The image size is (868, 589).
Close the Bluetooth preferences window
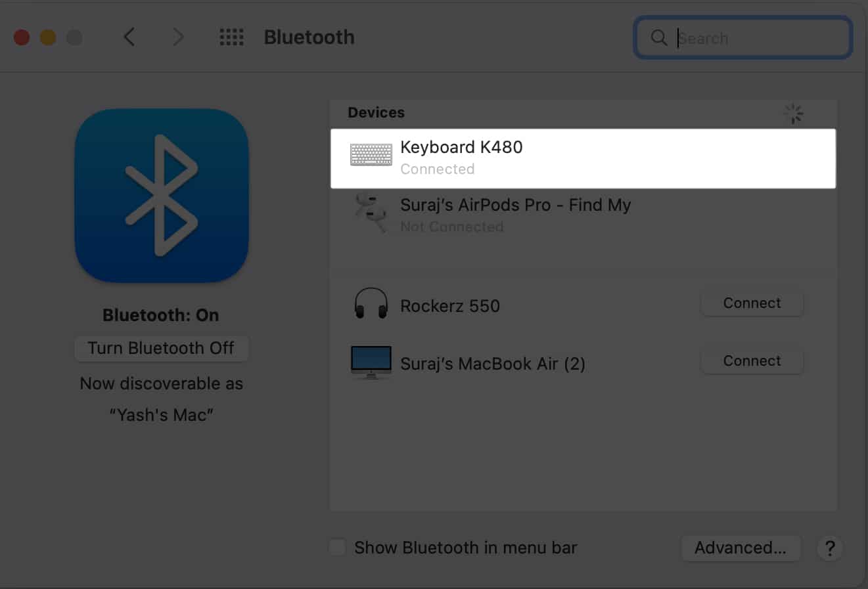click(x=22, y=37)
